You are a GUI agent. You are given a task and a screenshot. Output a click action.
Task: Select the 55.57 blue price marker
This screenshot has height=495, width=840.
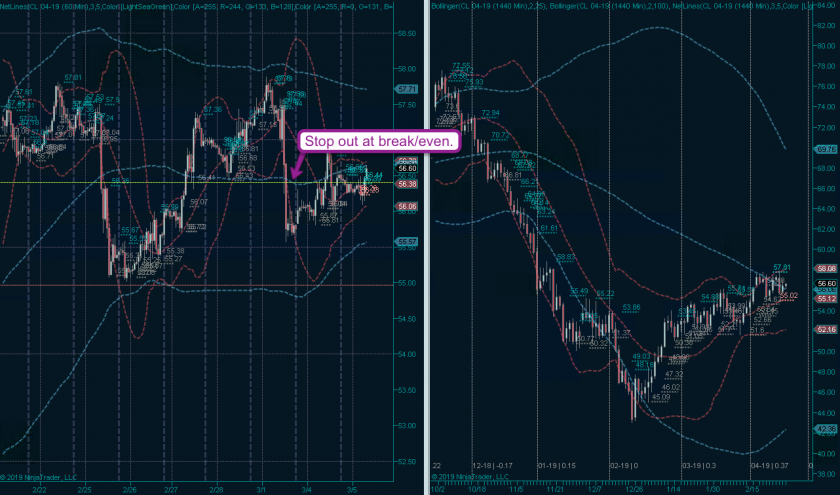pos(407,242)
